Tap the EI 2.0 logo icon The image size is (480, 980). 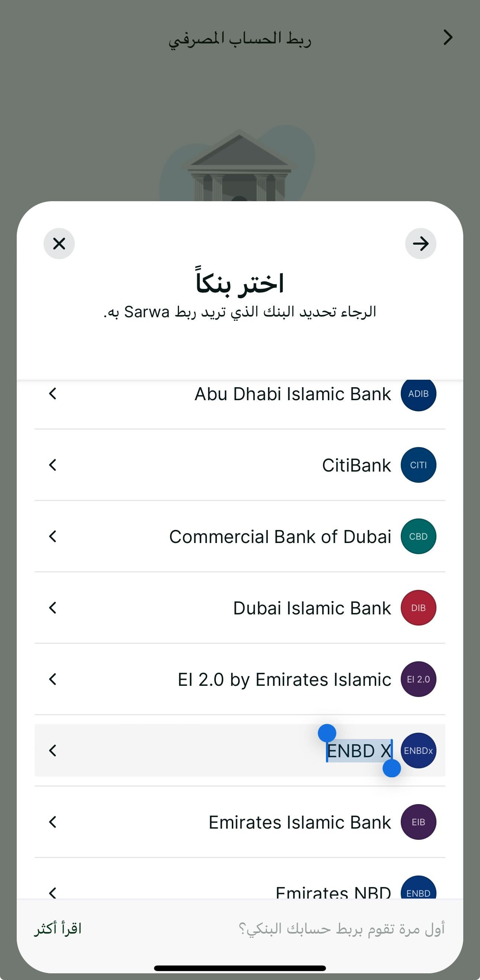[418, 679]
